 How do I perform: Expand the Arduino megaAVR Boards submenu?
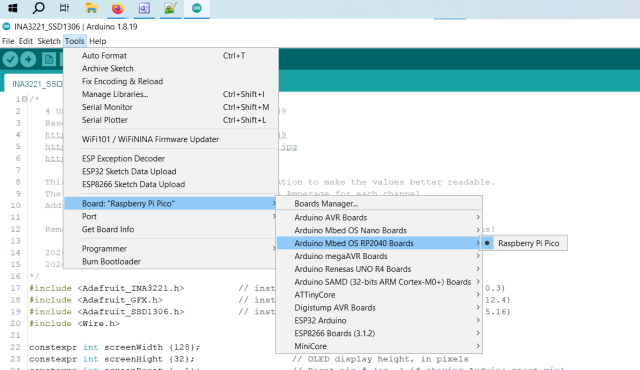coord(379,256)
